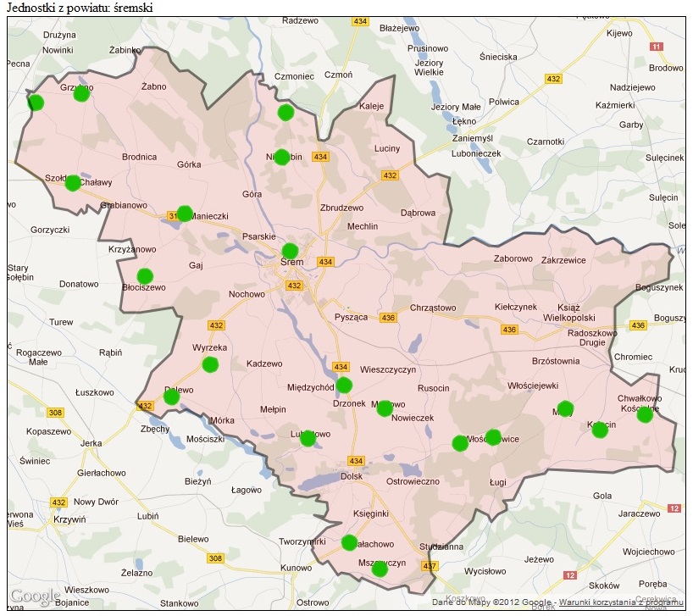Open the marker at Międzychód
This screenshot has width=693, height=616.
pos(343,386)
